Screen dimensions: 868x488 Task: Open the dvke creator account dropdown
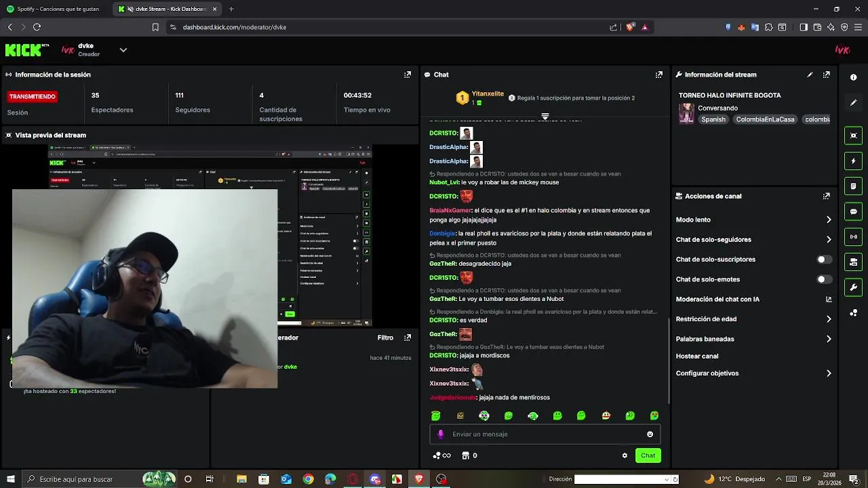[123, 49]
